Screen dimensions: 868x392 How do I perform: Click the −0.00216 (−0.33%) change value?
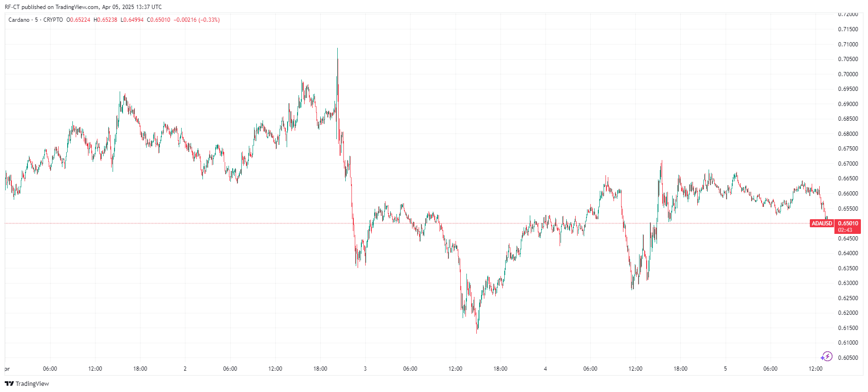[x=196, y=20]
